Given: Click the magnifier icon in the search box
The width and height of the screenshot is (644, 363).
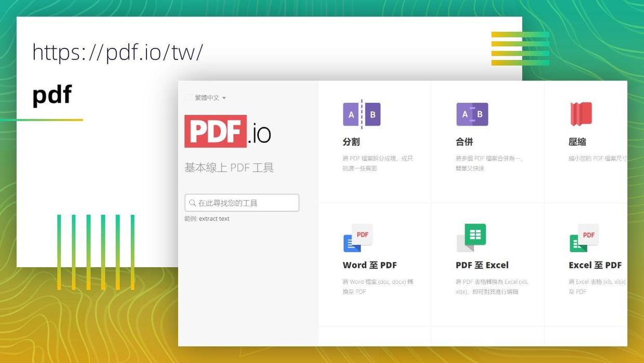Looking at the screenshot, I should tap(193, 203).
